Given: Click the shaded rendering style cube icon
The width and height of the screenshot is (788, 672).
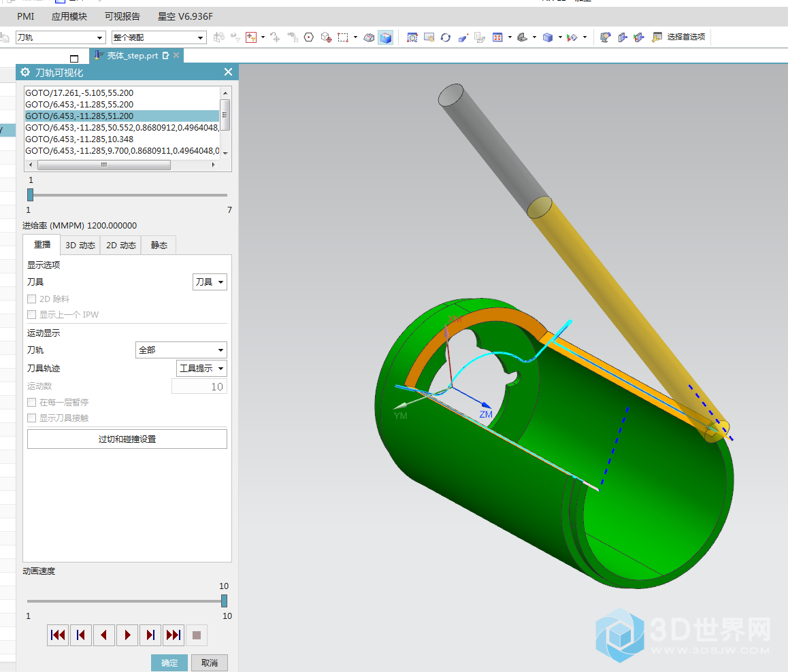Looking at the screenshot, I should [548, 37].
